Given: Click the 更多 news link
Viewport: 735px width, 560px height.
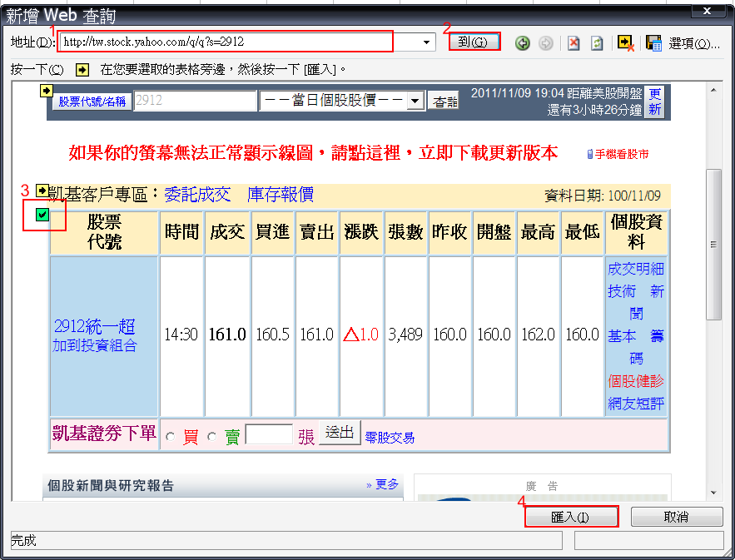Looking at the screenshot, I should point(387,484).
